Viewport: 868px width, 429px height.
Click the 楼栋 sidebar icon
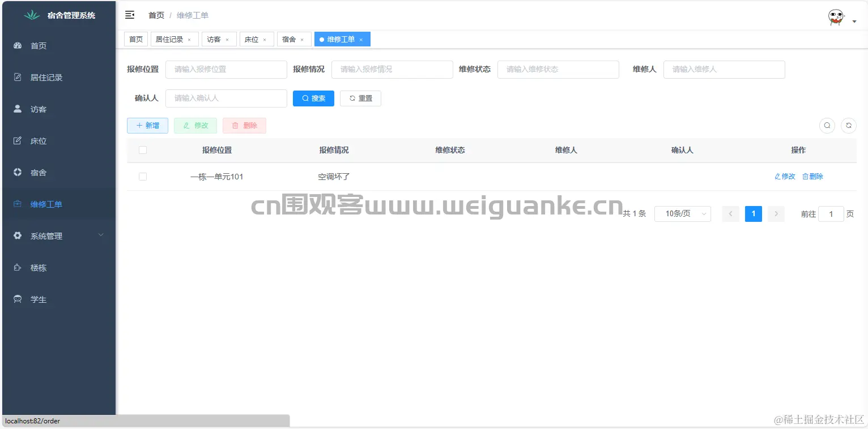(18, 268)
